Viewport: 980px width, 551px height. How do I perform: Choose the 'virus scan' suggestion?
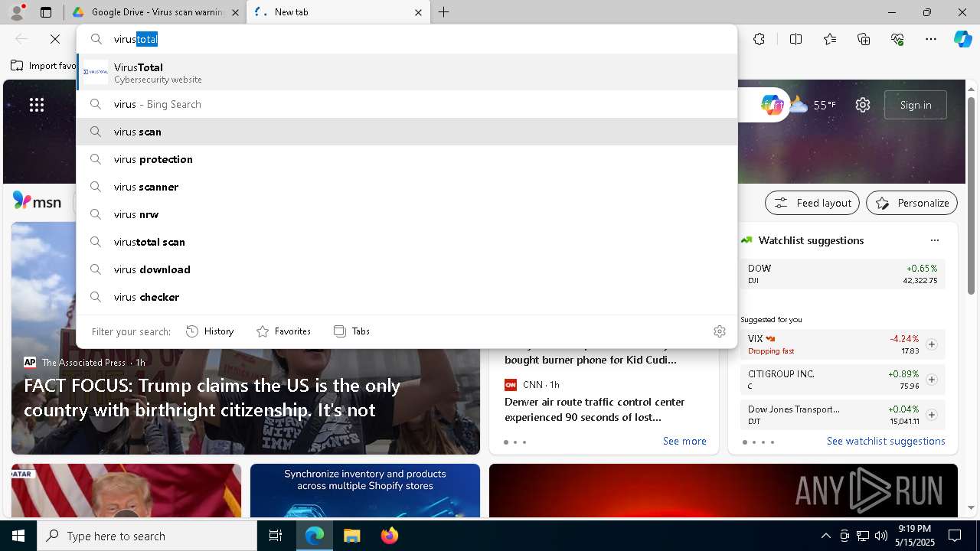[x=407, y=132]
